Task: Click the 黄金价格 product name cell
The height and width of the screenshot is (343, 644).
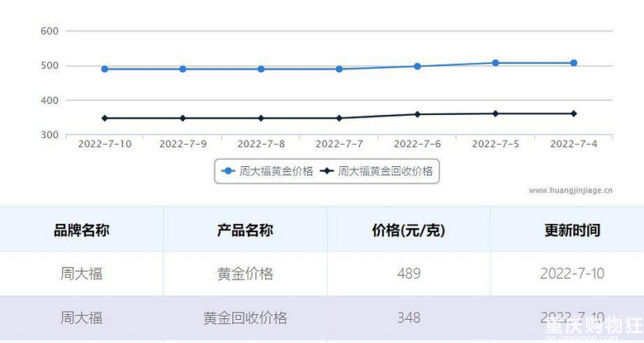Action: click(245, 274)
